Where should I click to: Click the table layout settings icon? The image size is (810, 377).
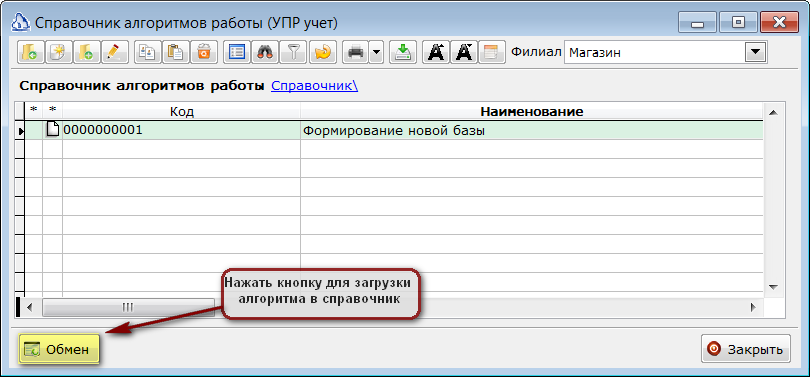click(491, 52)
